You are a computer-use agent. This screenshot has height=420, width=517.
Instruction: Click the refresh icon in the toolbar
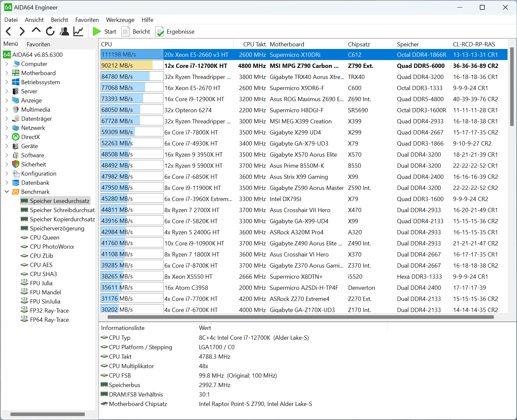[x=50, y=31]
